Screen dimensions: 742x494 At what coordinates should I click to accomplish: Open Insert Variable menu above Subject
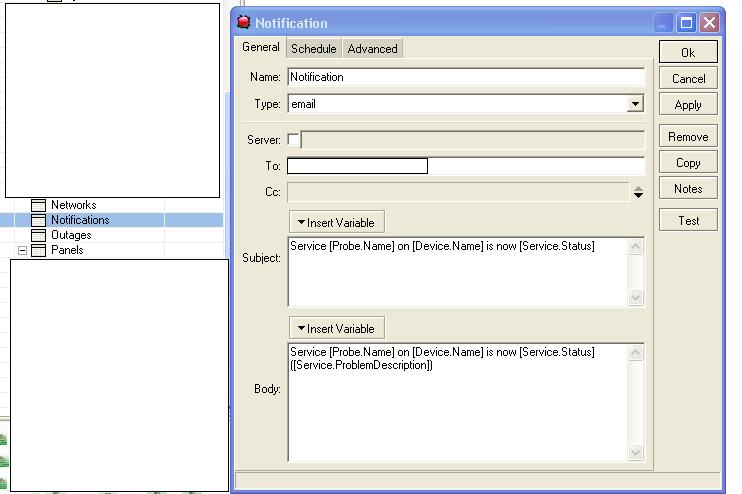(x=336, y=222)
